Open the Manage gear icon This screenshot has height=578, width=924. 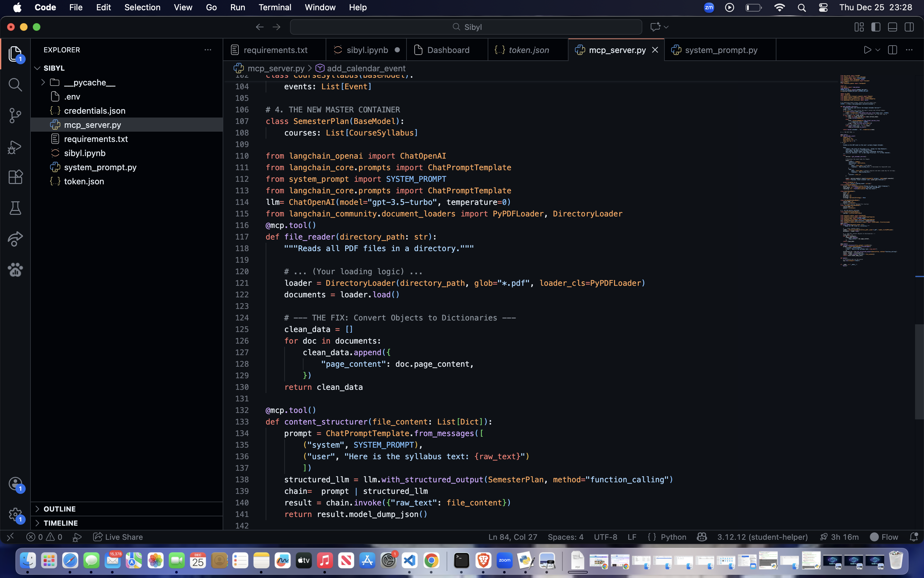[15, 514]
